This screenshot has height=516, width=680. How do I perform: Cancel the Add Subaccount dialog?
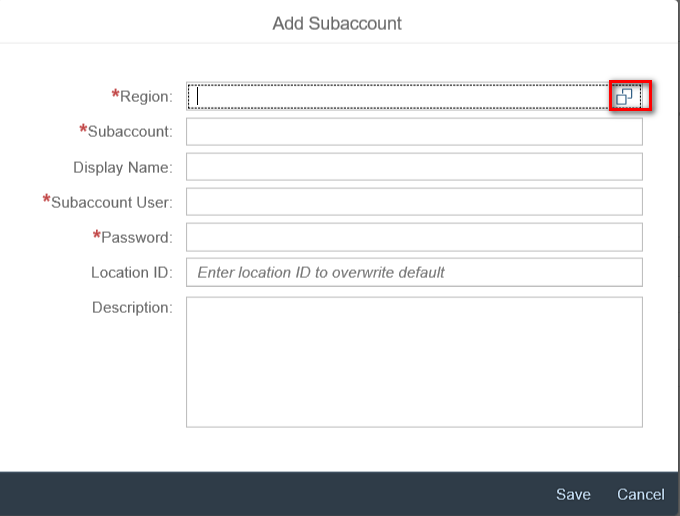pyautogui.click(x=640, y=494)
